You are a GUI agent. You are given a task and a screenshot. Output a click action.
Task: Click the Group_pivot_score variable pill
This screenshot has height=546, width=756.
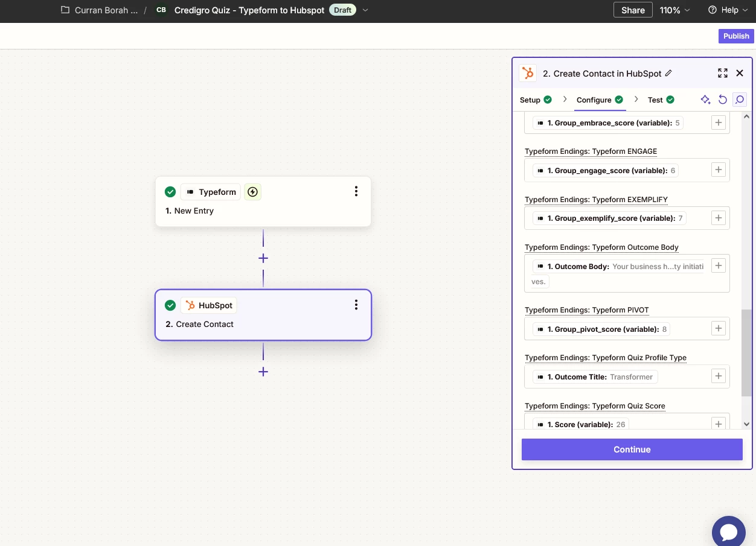coord(602,329)
